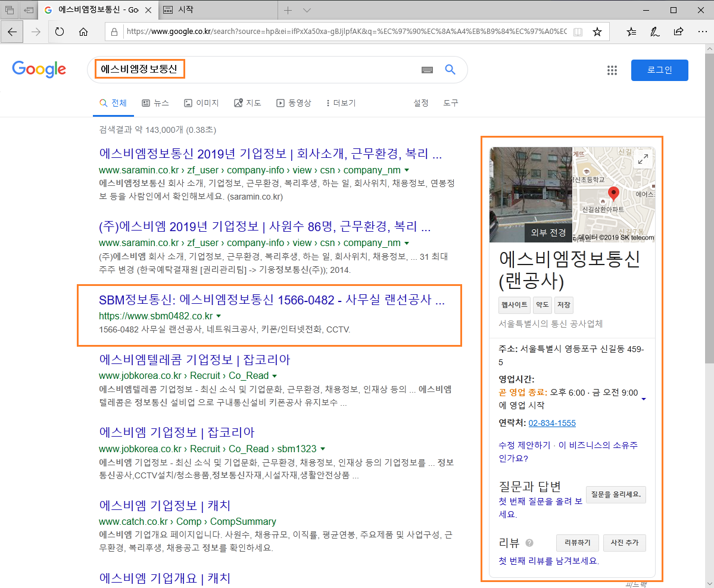Select the 지도 results tab
The width and height of the screenshot is (714, 588).
pyautogui.click(x=247, y=104)
